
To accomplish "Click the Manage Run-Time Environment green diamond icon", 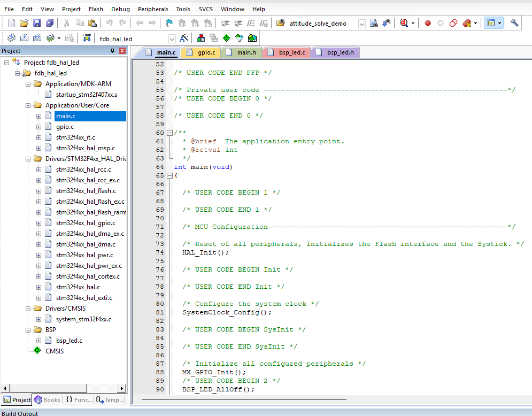I will [x=226, y=38].
